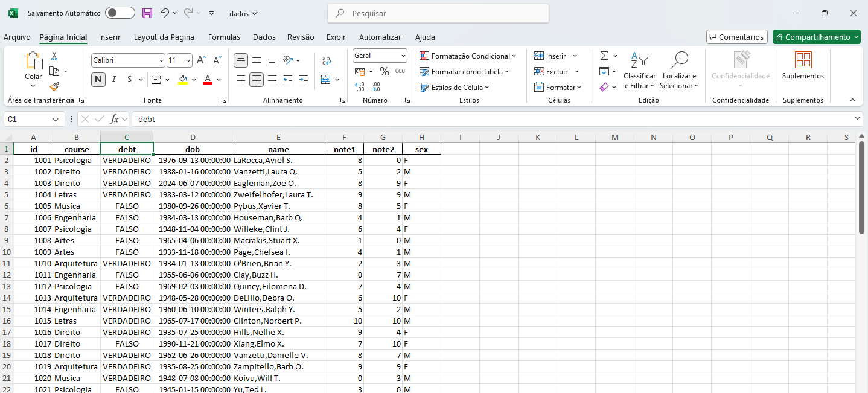Screen dimensions: 868x393
Task: Open the Formatação Condicional dropdown
Action: coord(468,56)
